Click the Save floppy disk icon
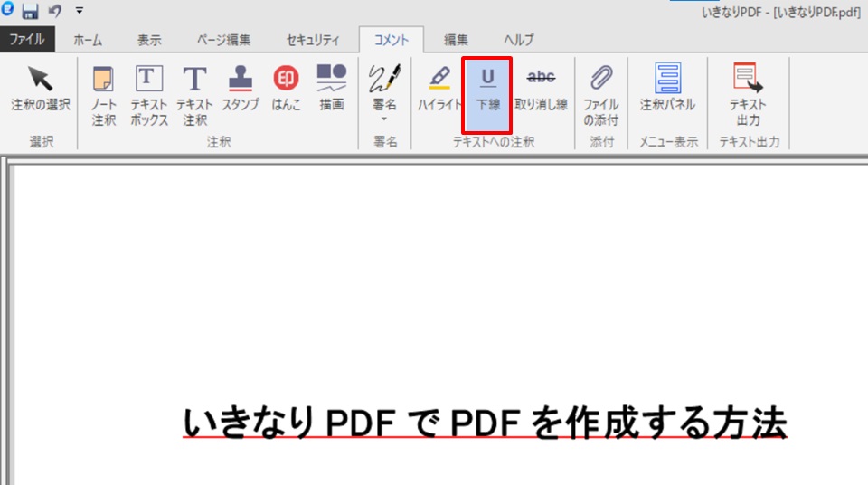The height and width of the screenshot is (485, 868). 30,11
